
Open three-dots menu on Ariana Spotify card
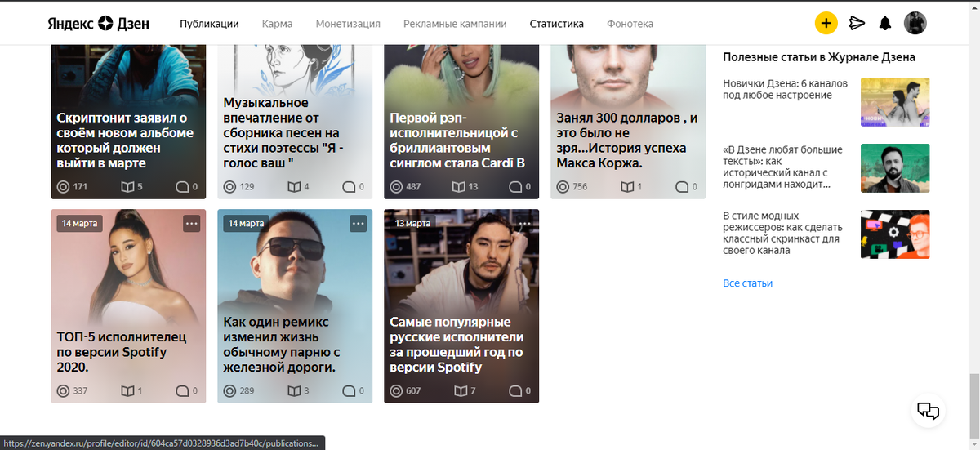[191, 223]
